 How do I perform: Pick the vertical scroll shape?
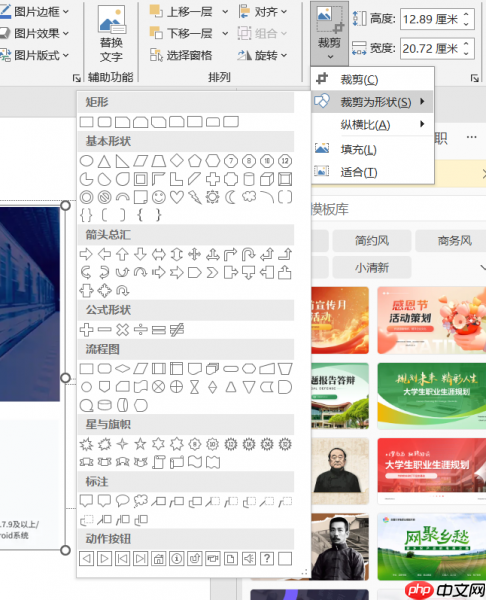coord(158,463)
